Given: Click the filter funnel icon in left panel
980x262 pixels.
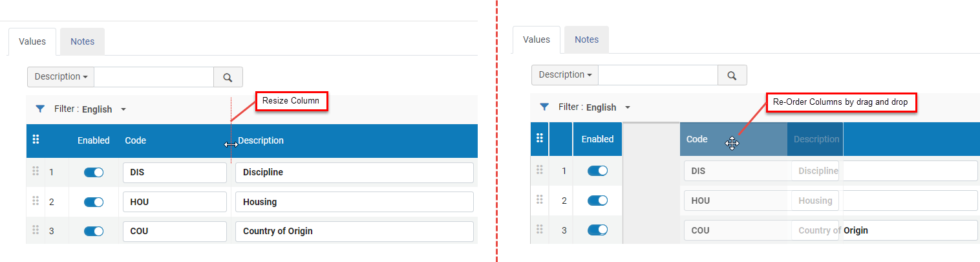Looking at the screenshot, I should coord(40,109).
